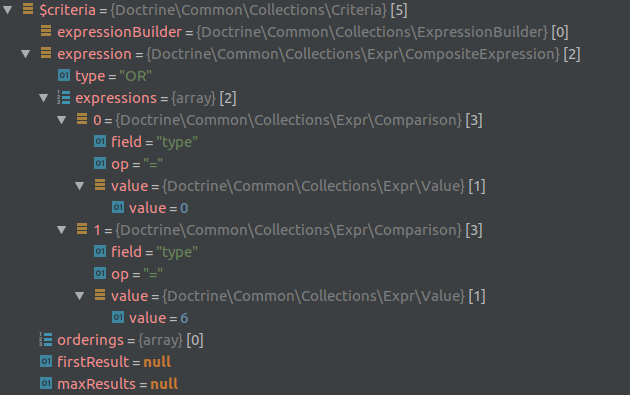This screenshot has width=630, height=395.
Task: Click array icon next to orderings
Action: 45,340
